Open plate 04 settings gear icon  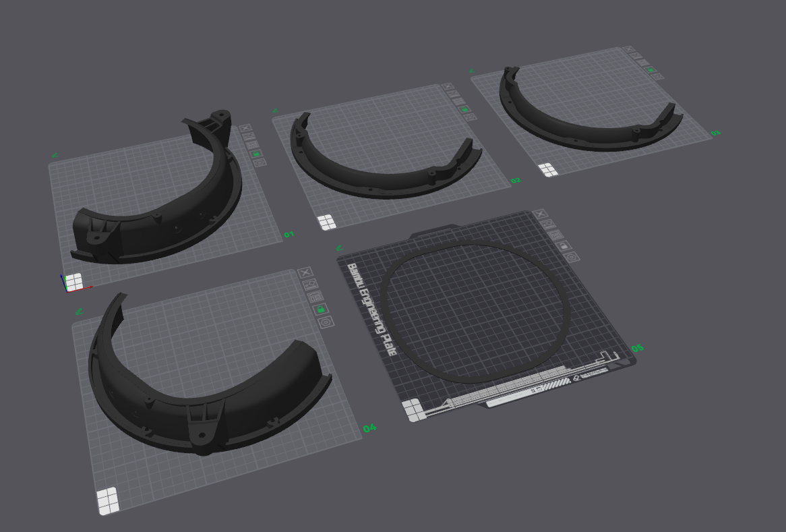tap(326, 322)
